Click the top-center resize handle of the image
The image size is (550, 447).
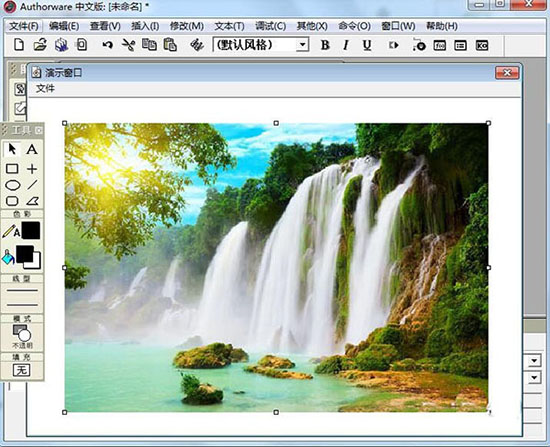point(276,123)
